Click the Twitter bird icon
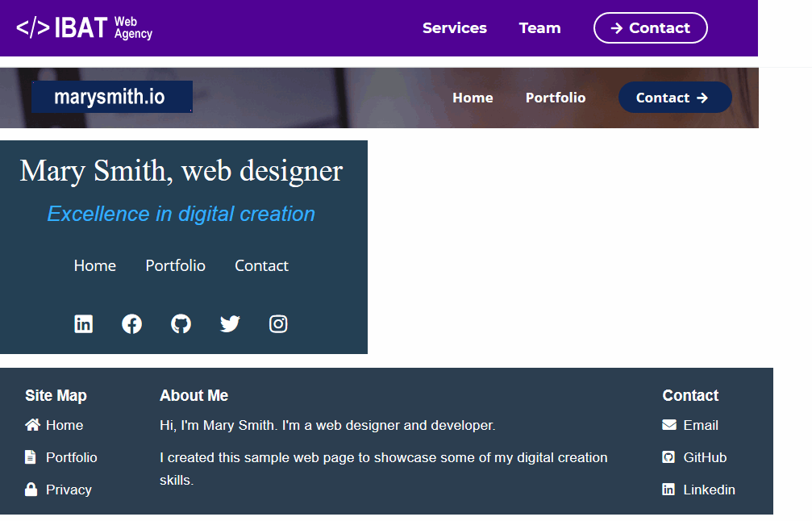 230,323
